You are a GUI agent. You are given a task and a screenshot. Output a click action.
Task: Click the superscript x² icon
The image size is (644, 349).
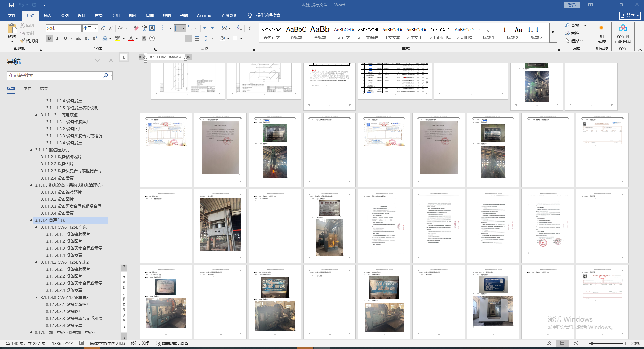tap(95, 38)
